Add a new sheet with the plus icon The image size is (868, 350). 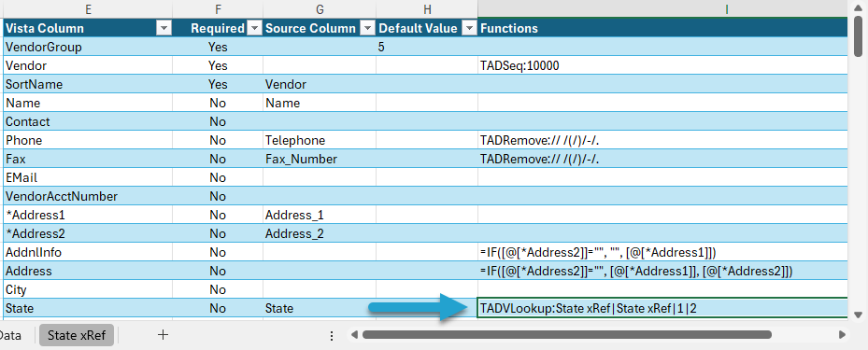point(163,334)
